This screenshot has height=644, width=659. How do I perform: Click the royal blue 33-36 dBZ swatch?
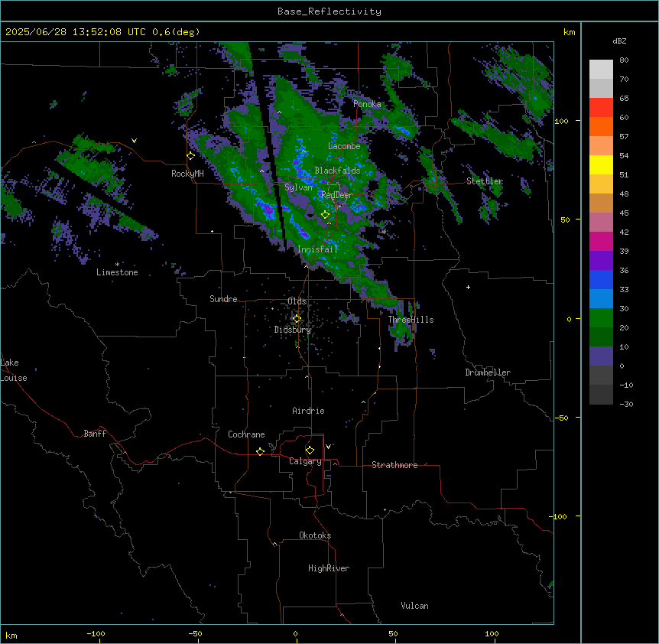coord(601,279)
